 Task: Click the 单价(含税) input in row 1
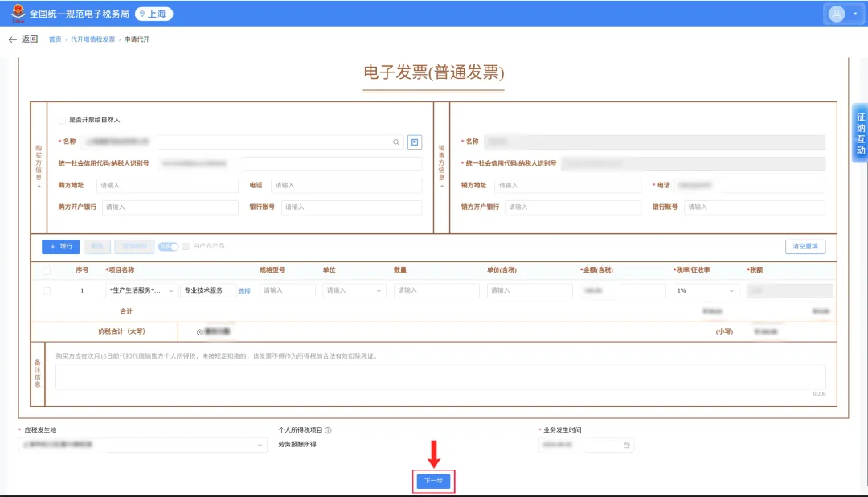530,290
